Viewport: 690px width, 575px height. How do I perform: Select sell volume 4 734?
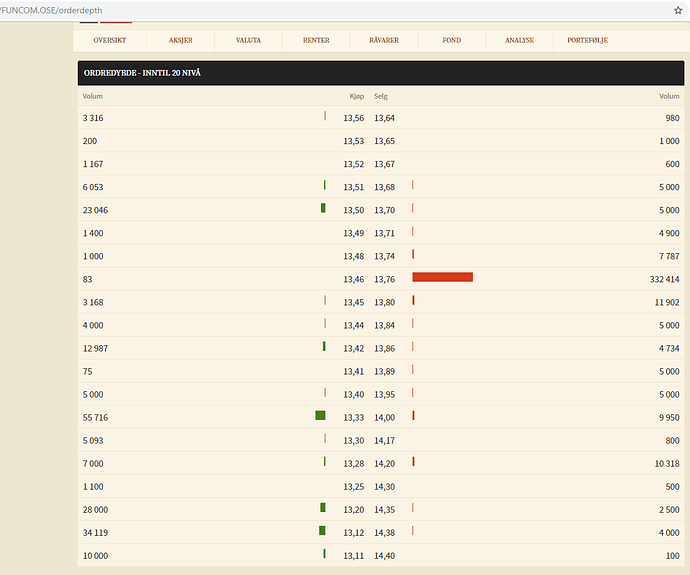[669, 348]
